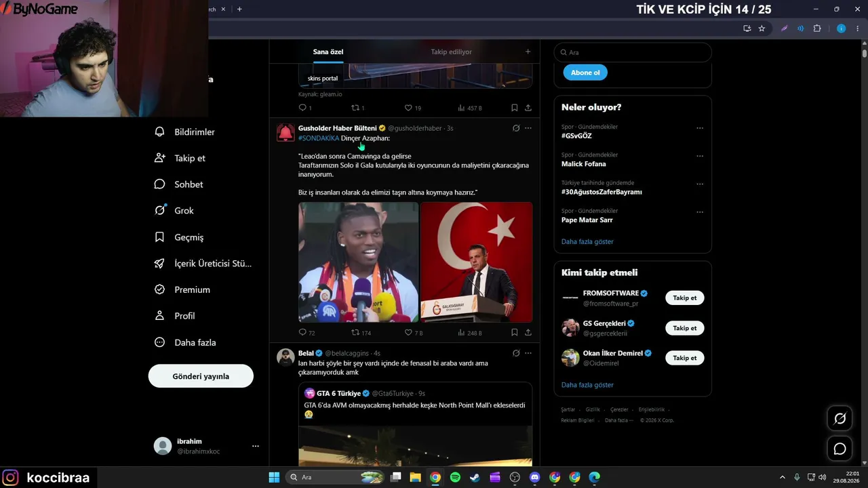Share the skins portal post
Viewport: 868px width, 488px height.
point(528,108)
